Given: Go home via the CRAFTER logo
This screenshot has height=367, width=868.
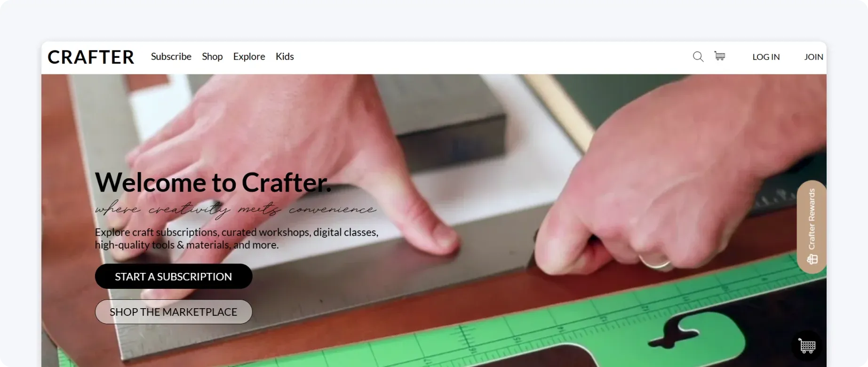Looking at the screenshot, I should (91, 57).
